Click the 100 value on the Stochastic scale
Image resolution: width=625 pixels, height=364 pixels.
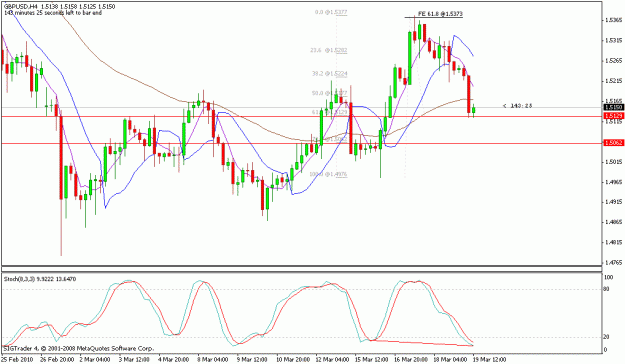608,277
